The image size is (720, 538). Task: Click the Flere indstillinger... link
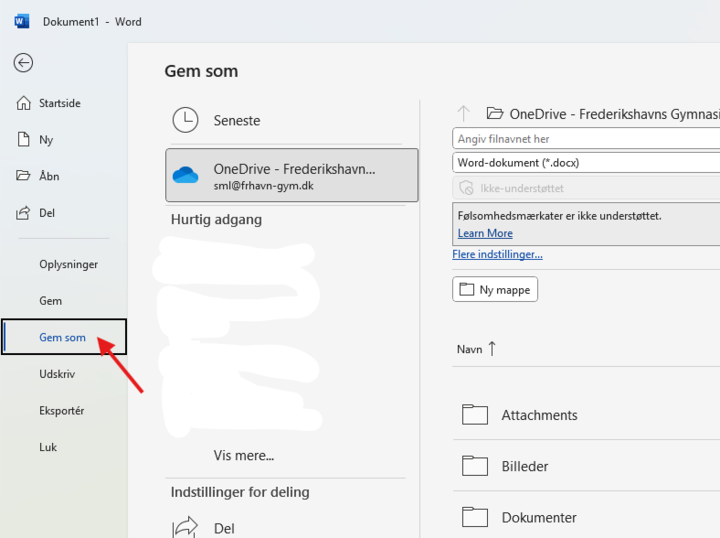497,254
